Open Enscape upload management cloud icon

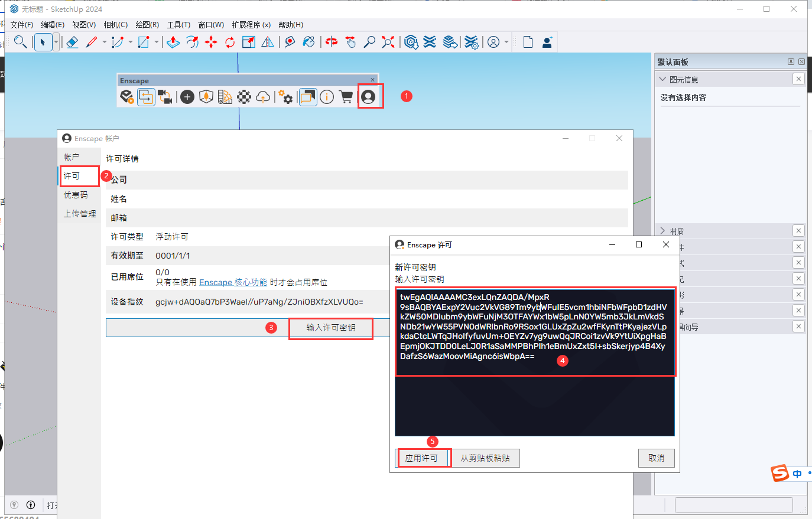[x=263, y=97]
